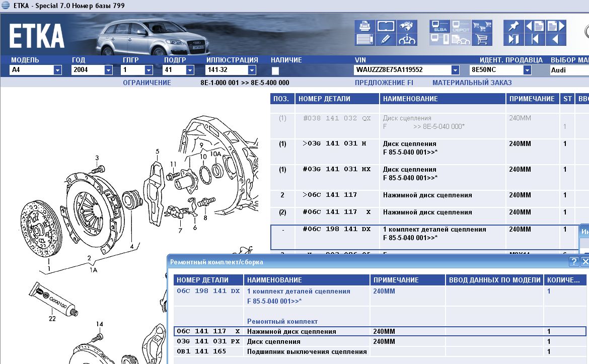Toggle the НАЛИЧИЕ checkbox
This screenshot has width=589, height=364.
click(275, 70)
